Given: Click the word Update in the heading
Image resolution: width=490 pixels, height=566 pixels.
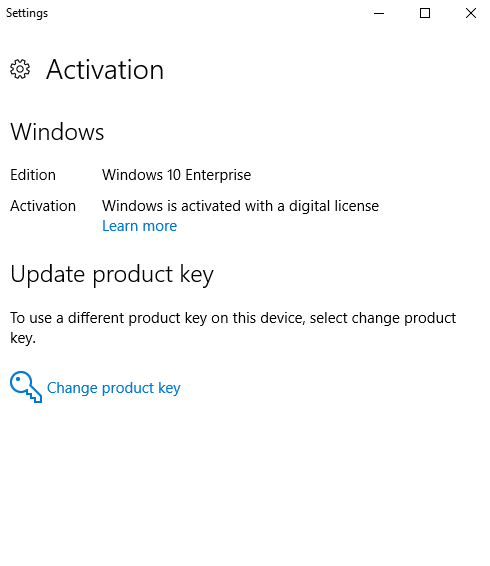Looking at the screenshot, I should pyautogui.click(x=48, y=275).
